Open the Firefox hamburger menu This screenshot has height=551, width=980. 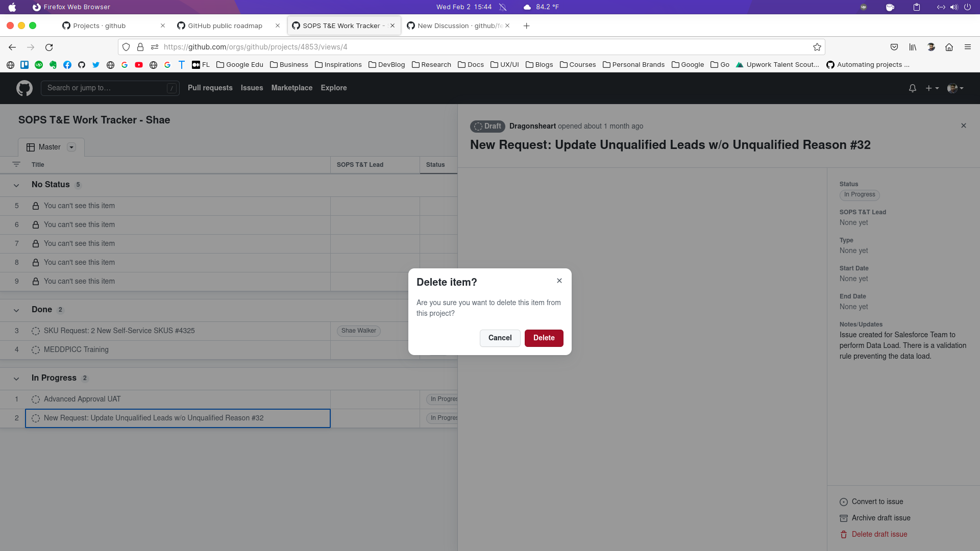coord(968,47)
